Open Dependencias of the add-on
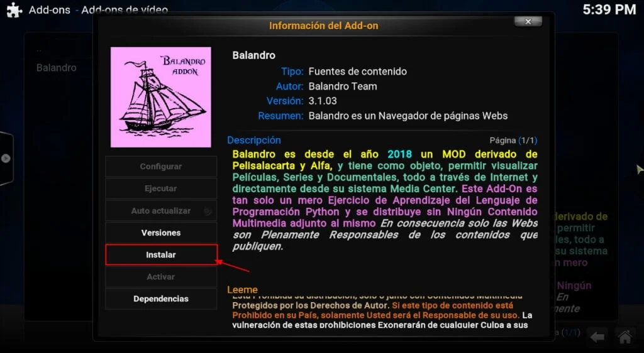This screenshot has width=644, height=353. (x=161, y=298)
